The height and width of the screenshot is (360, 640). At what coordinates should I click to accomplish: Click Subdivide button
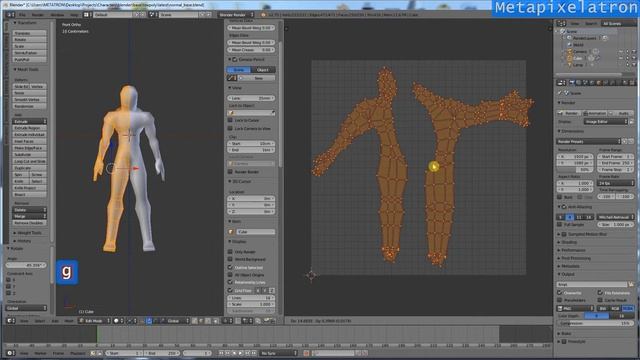29,155
